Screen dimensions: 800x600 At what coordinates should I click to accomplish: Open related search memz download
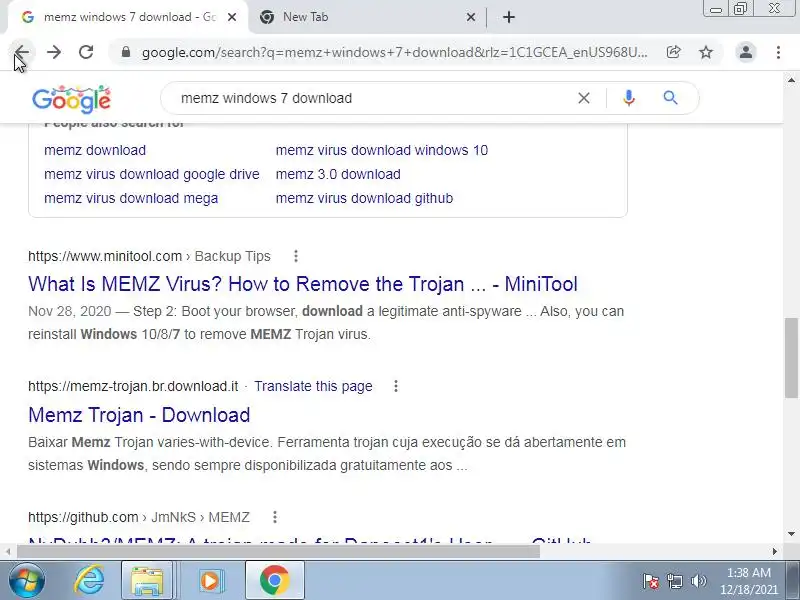tap(95, 150)
